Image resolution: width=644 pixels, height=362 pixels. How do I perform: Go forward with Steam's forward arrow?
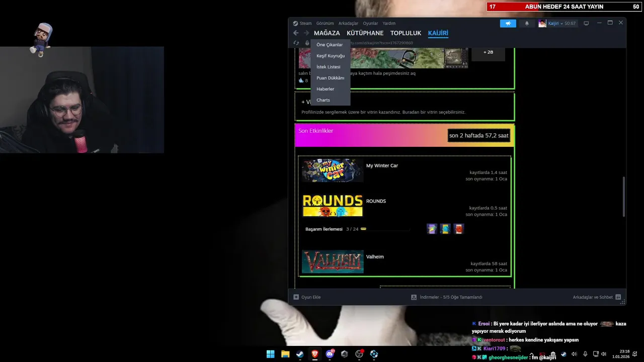(306, 33)
